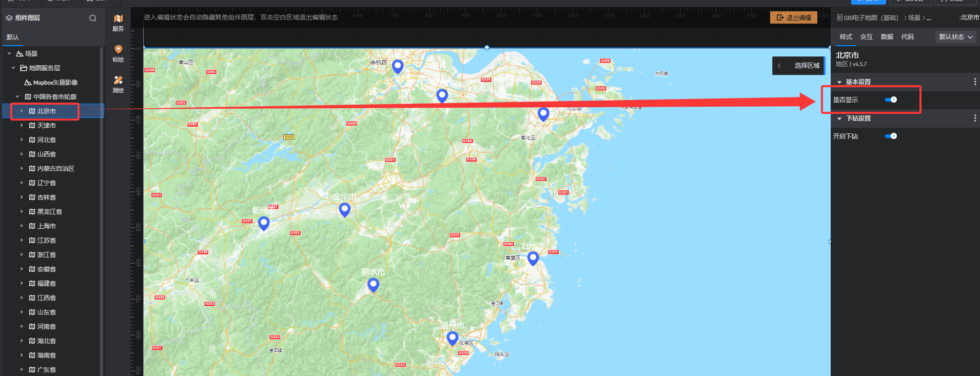The height and width of the screenshot is (376, 980).
Task: Switch to the 交互 tab
Action: pyautogui.click(x=866, y=37)
